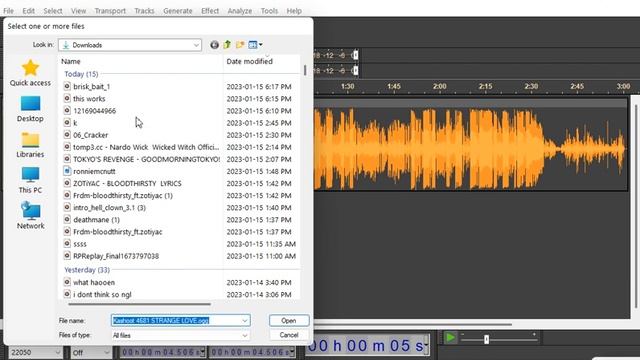Viewport: 640px width, 360px height.
Task: Select file '12169044966'
Action: click(94, 111)
